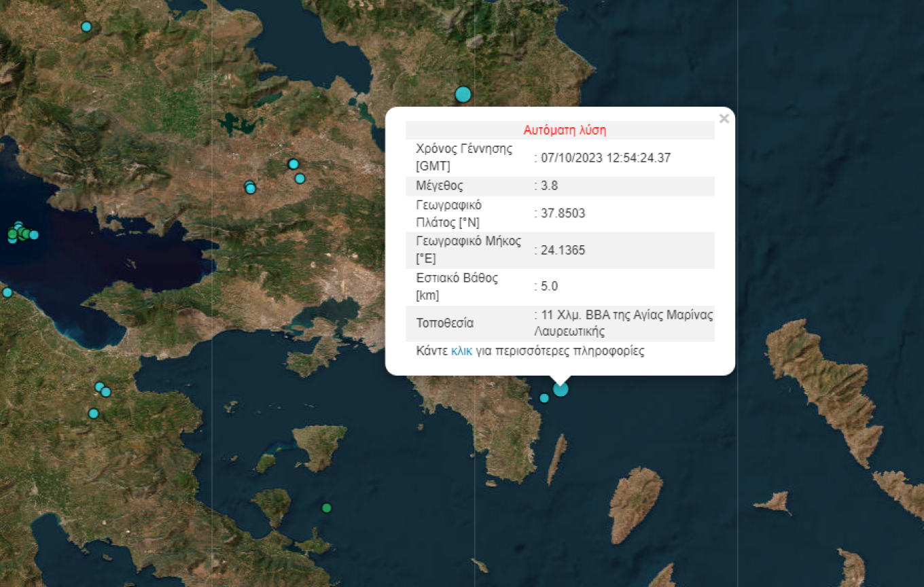Viewport: 924px width, 587px height.
Task: Select the large cyan marker at the popup's tip
Action: [x=561, y=389]
